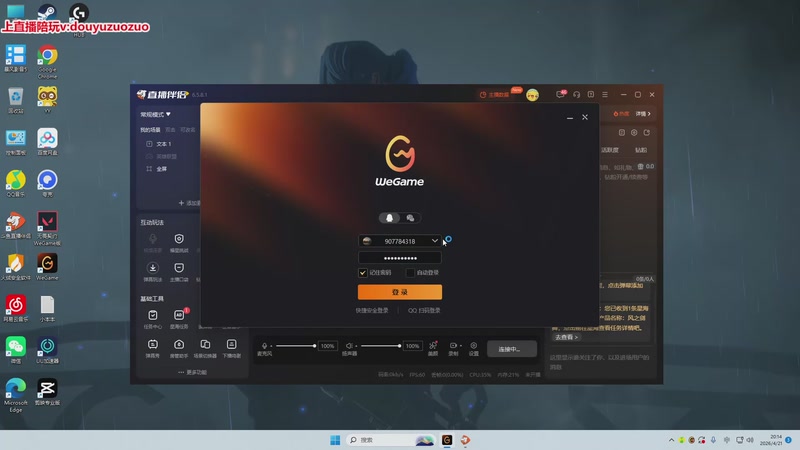Open Google Chrome desktop shortcut
800x450 pixels.
click(x=47, y=62)
